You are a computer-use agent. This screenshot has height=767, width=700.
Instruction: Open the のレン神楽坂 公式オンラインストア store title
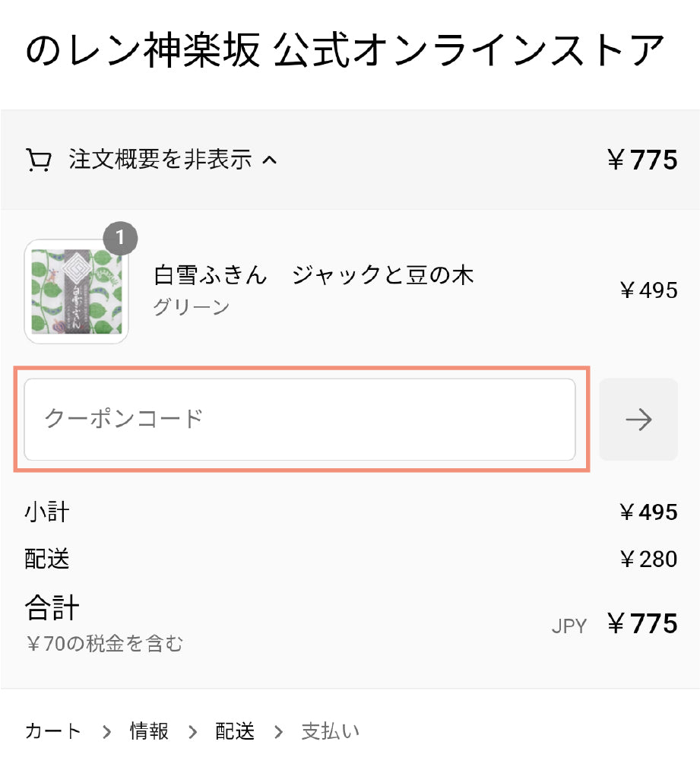(345, 51)
